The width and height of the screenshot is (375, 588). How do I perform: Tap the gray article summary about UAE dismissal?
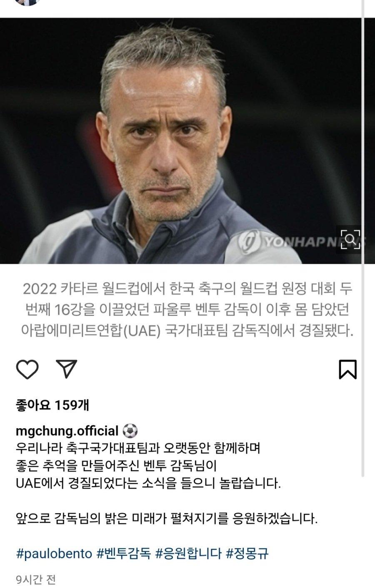(187, 310)
